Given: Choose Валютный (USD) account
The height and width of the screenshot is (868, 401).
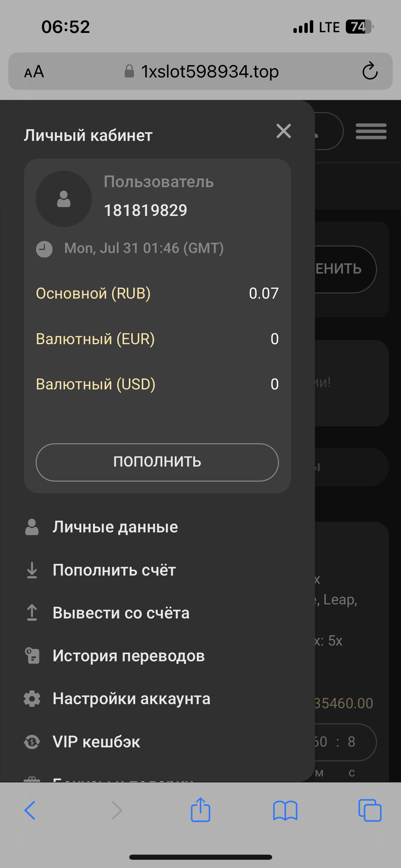Looking at the screenshot, I should 96,384.
